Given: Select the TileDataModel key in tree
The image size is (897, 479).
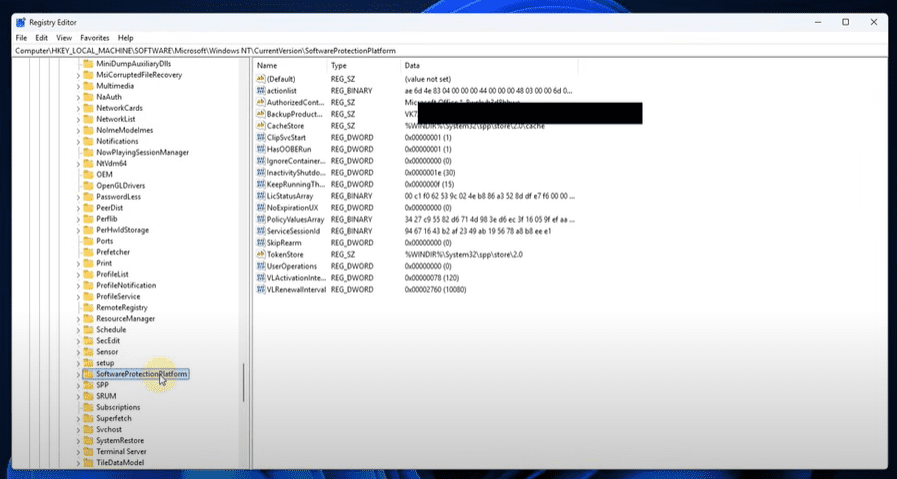Looking at the screenshot, I should coord(120,462).
